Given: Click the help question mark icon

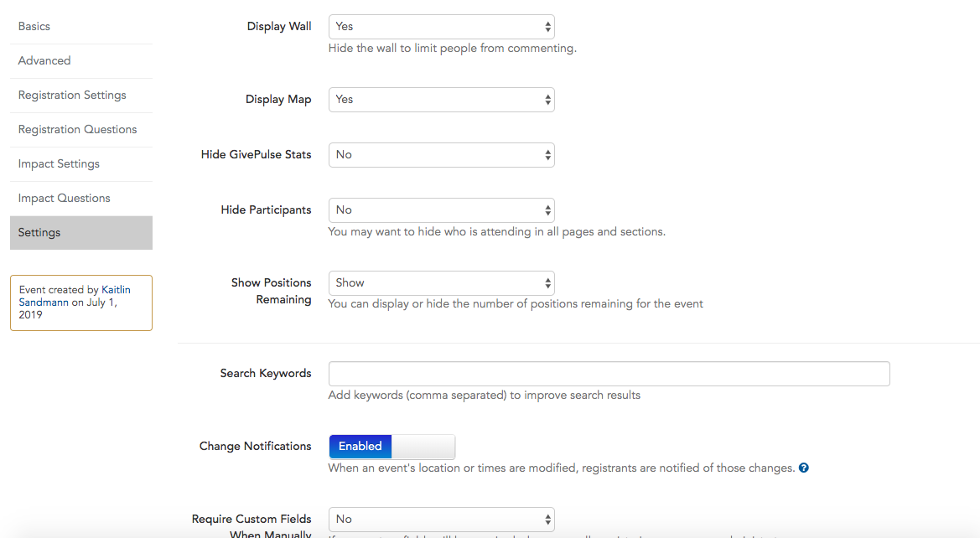Looking at the screenshot, I should click(x=804, y=468).
